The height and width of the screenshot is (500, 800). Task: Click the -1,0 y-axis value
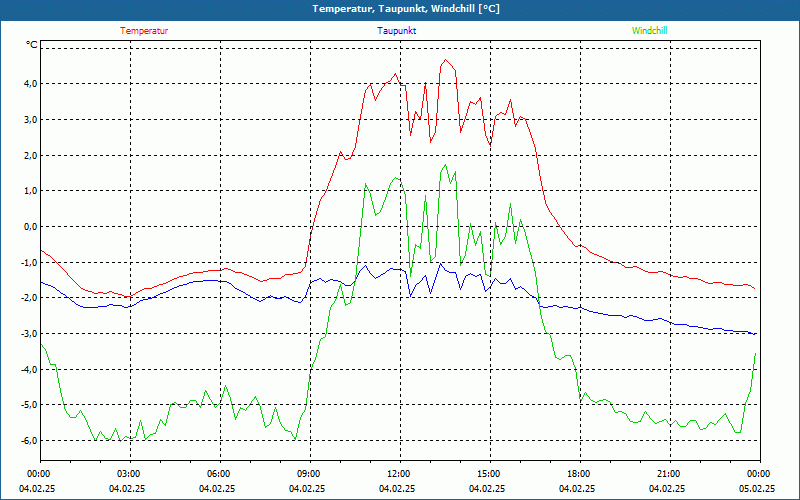pos(28,262)
